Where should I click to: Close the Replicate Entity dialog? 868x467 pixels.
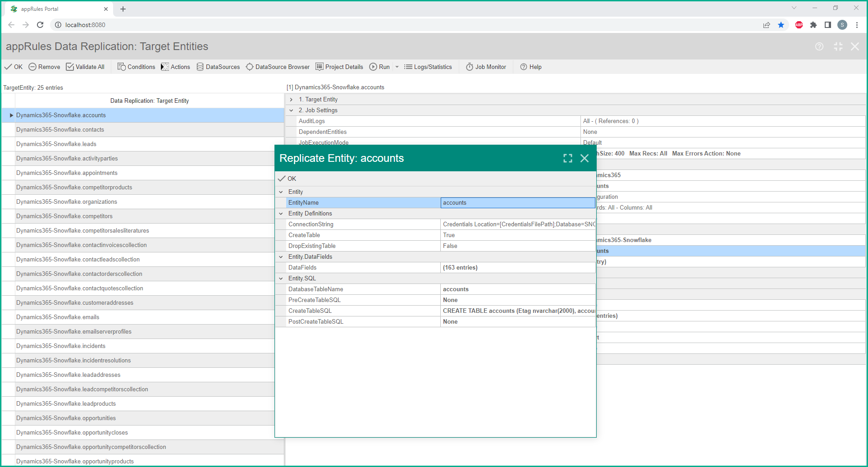(585, 158)
